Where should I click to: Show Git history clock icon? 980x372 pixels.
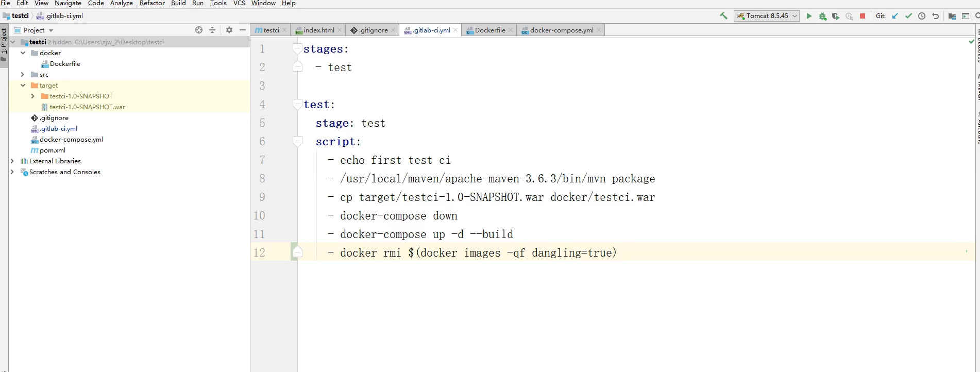pyautogui.click(x=922, y=16)
